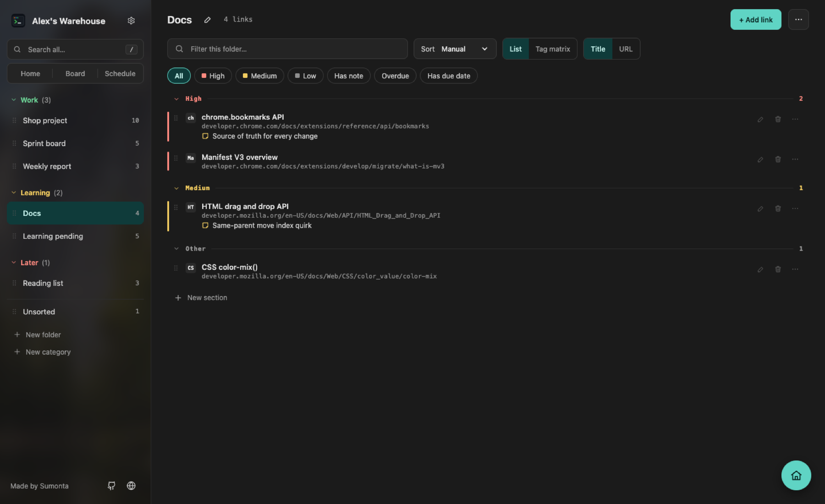Collapse the Learning category

coord(14,193)
